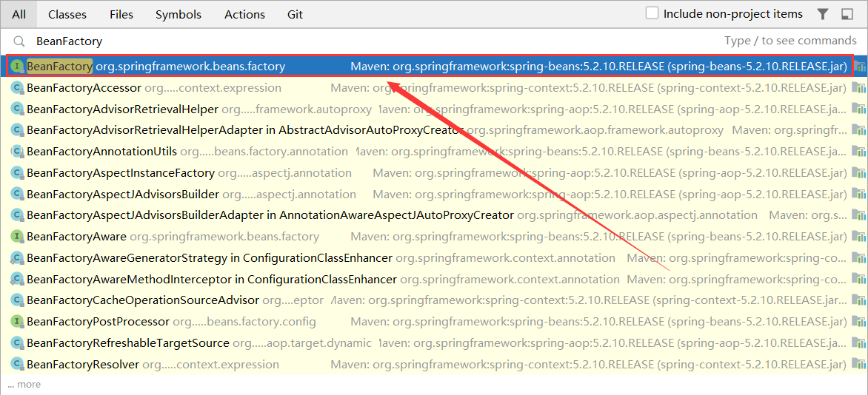This screenshot has width=868, height=395.
Task: Click interface icon beside BeanFactory
Action: [19, 67]
